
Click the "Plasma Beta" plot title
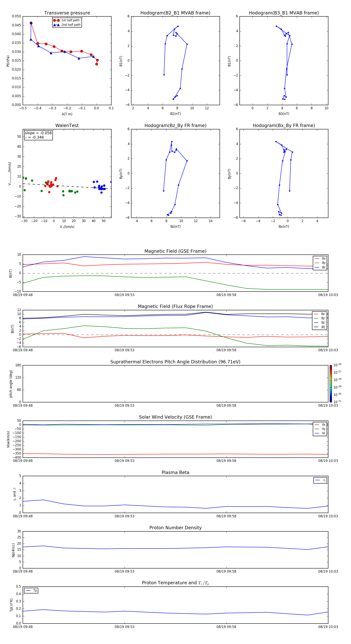pos(175,472)
